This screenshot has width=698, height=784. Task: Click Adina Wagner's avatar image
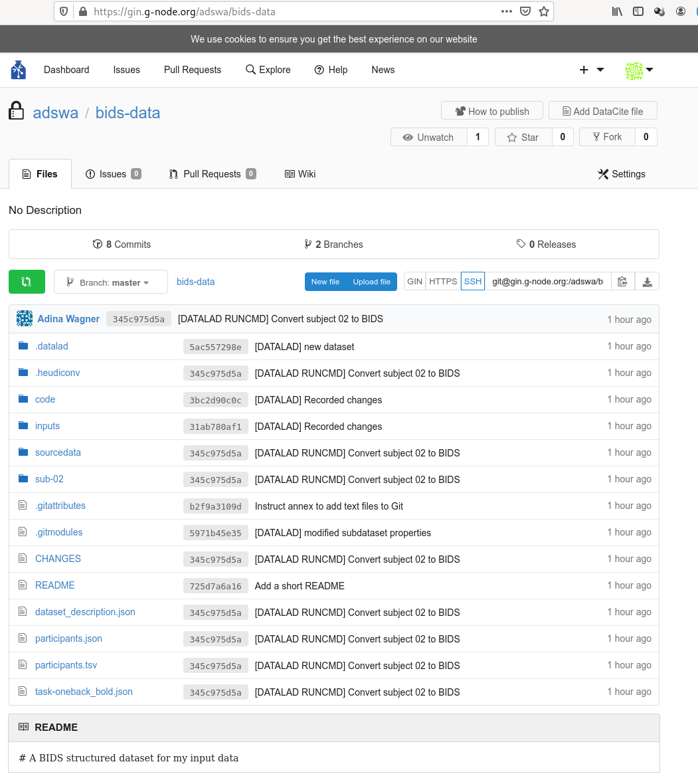pyautogui.click(x=25, y=319)
